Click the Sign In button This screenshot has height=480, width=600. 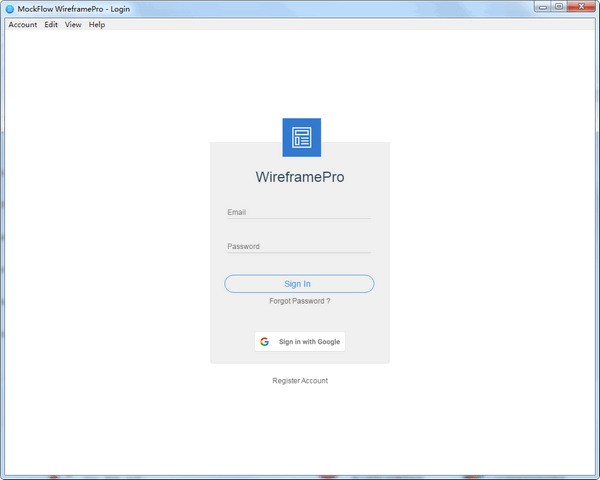299,284
